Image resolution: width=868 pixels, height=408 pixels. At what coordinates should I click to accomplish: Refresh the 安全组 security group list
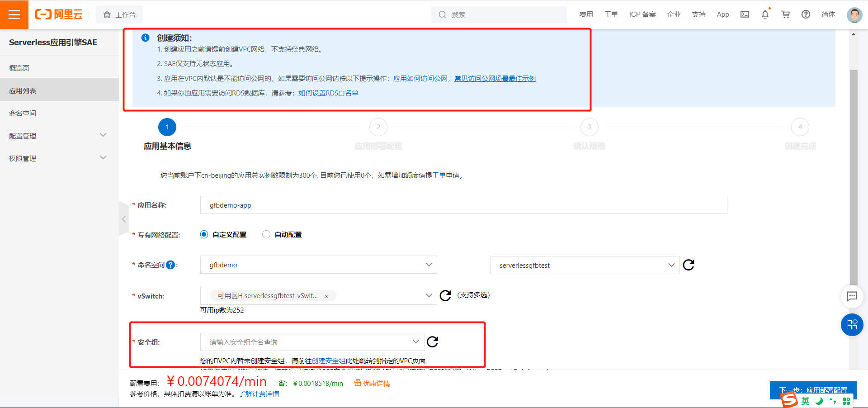433,342
